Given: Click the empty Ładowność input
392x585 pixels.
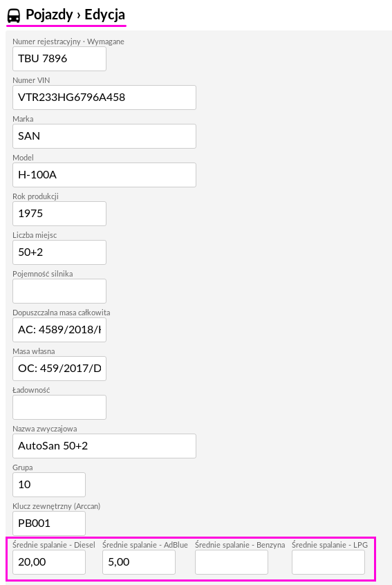Looking at the screenshot, I should [59, 407].
